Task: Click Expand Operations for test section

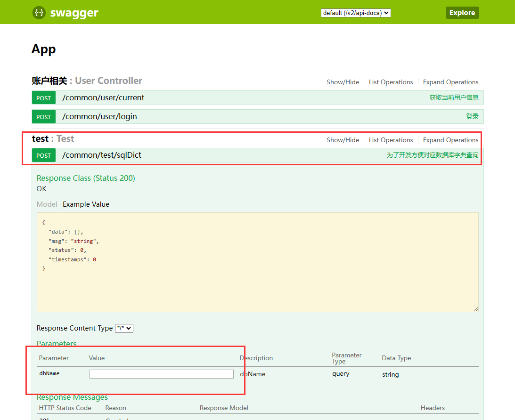Action: click(x=450, y=140)
